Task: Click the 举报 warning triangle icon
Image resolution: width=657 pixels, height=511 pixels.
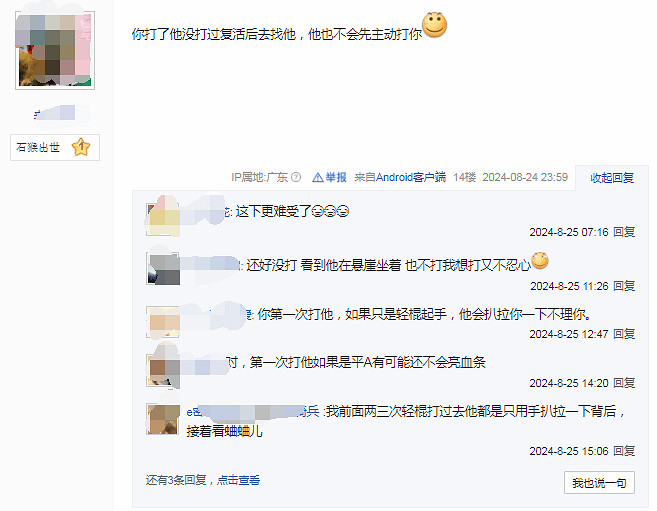Action: pyautogui.click(x=318, y=178)
